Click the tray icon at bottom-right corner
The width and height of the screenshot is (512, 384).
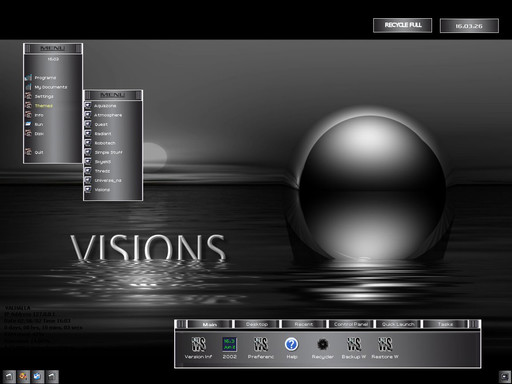(x=504, y=377)
